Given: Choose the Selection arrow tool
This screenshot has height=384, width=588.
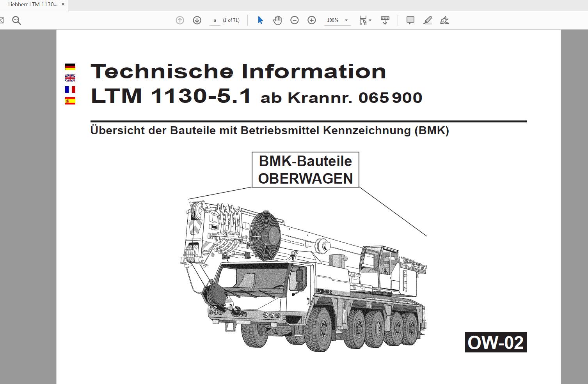Looking at the screenshot, I should coord(260,20).
